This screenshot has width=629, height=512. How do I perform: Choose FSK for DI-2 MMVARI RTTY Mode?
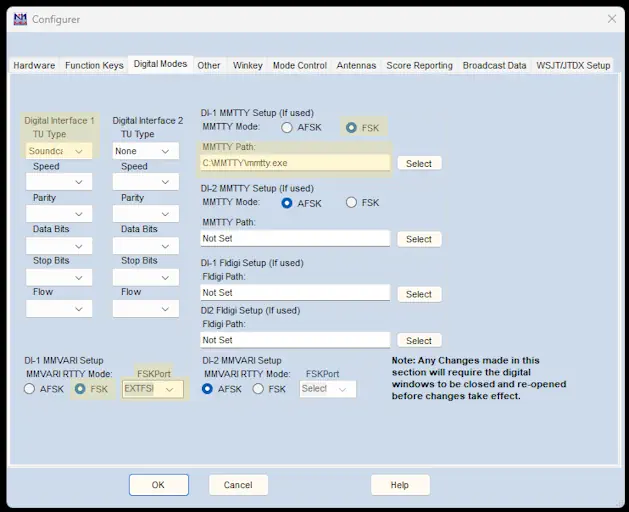tap(259, 389)
